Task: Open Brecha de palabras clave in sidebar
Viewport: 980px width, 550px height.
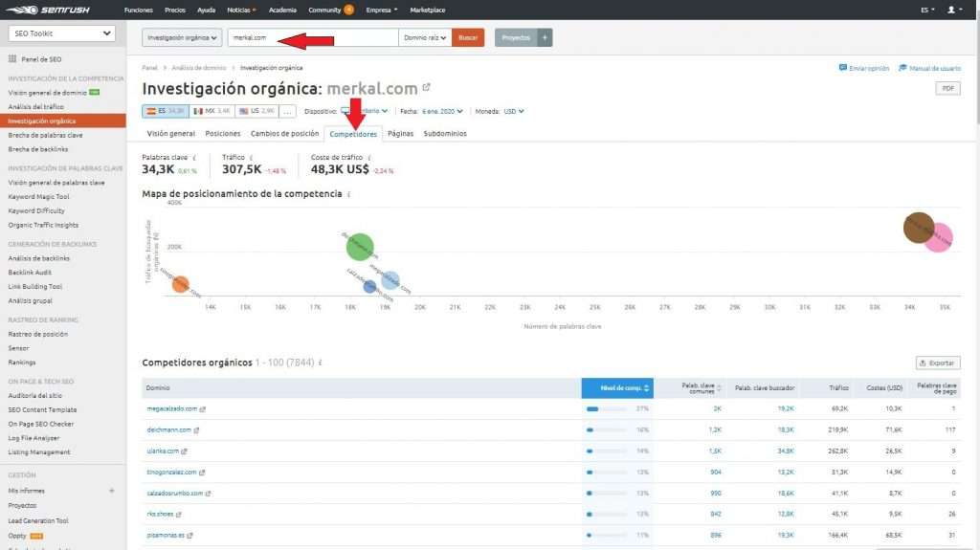Action: click(45, 135)
